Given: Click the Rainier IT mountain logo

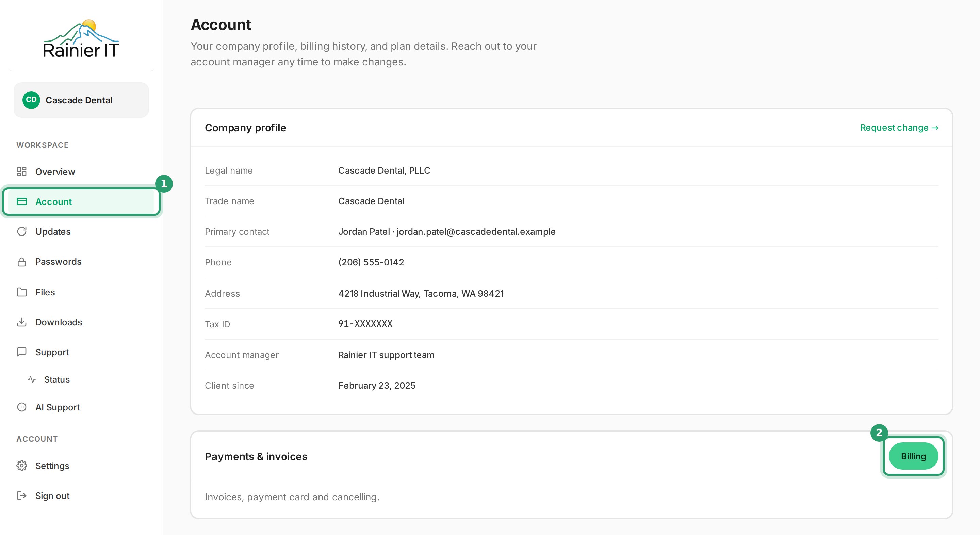Looking at the screenshot, I should [81, 38].
